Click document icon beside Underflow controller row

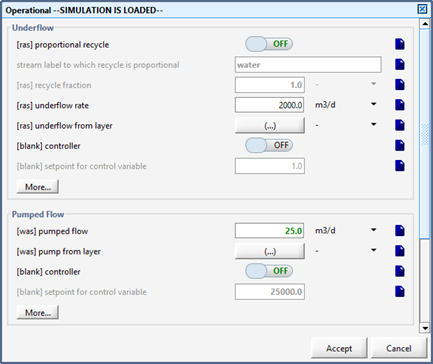(400, 145)
